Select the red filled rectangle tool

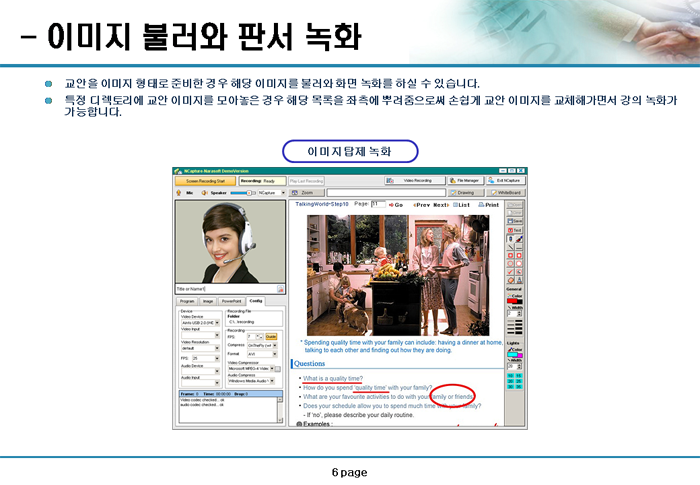point(519,255)
